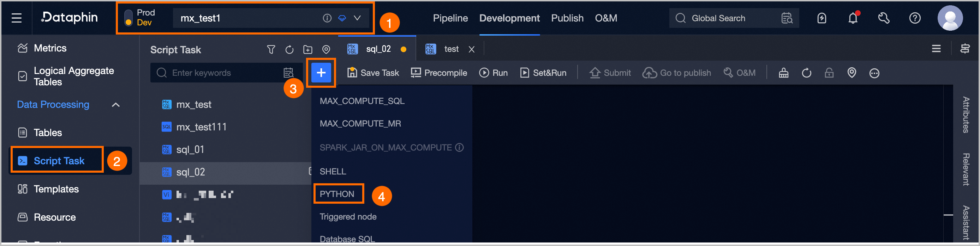Show project info for mx_test1
Image resolution: width=980 pixels, height=246 pixels.
tap(327, 18)
